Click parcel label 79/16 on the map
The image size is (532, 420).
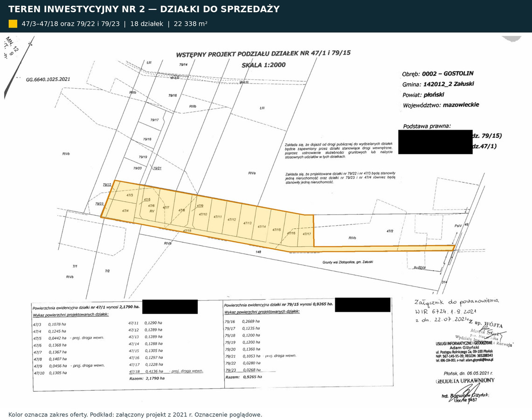(173, 95)
